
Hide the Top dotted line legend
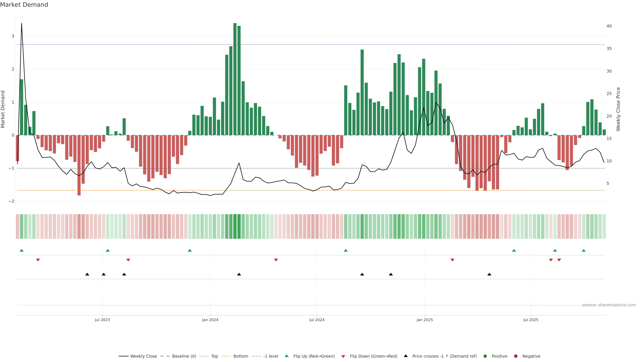tap(214, 356)
